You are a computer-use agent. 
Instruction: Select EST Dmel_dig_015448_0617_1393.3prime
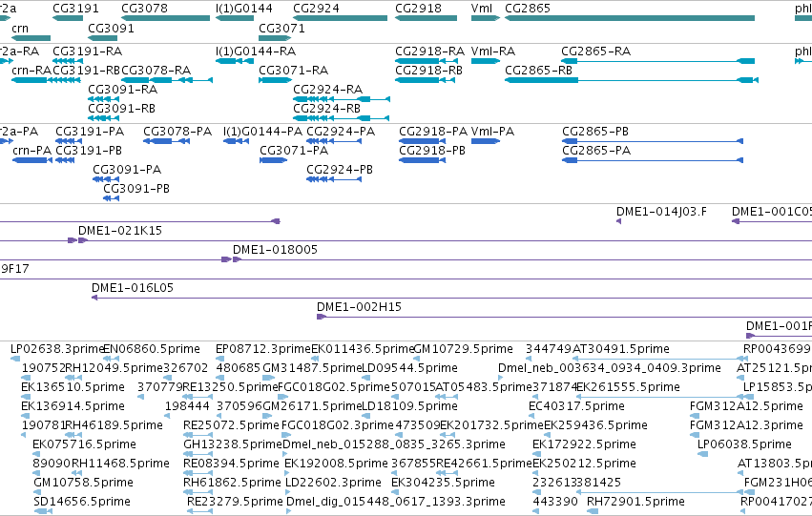(x=396, y=502)
